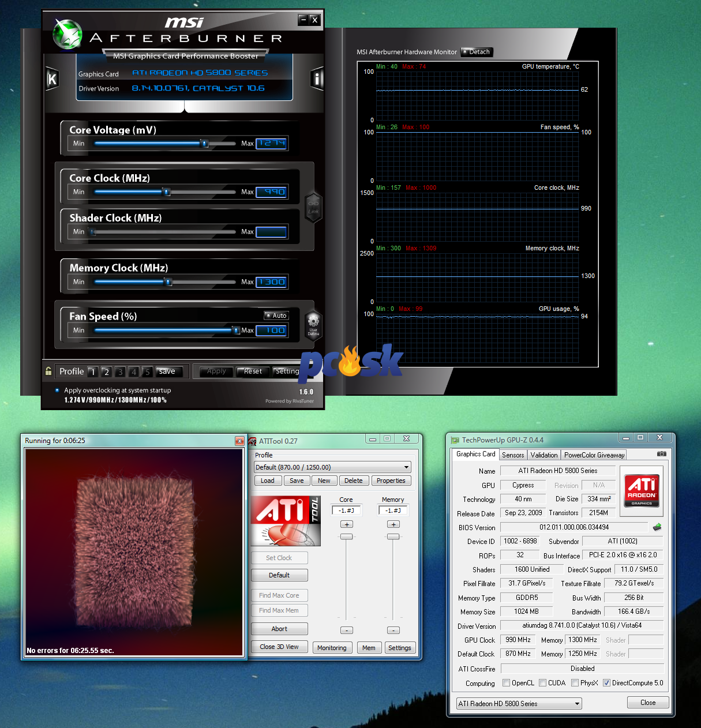701x728 pixels.
Task: Select Afterburner profile slot 3
Action: pos(120,372)
